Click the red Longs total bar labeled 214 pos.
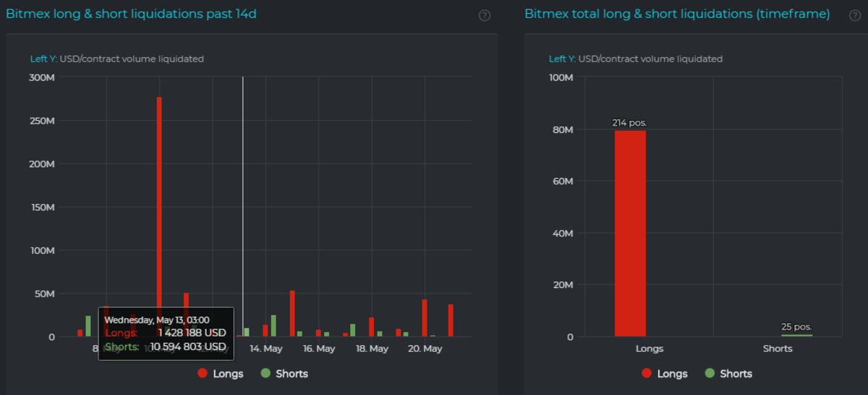This screenshot has width=868, height=395. [630, 233]
